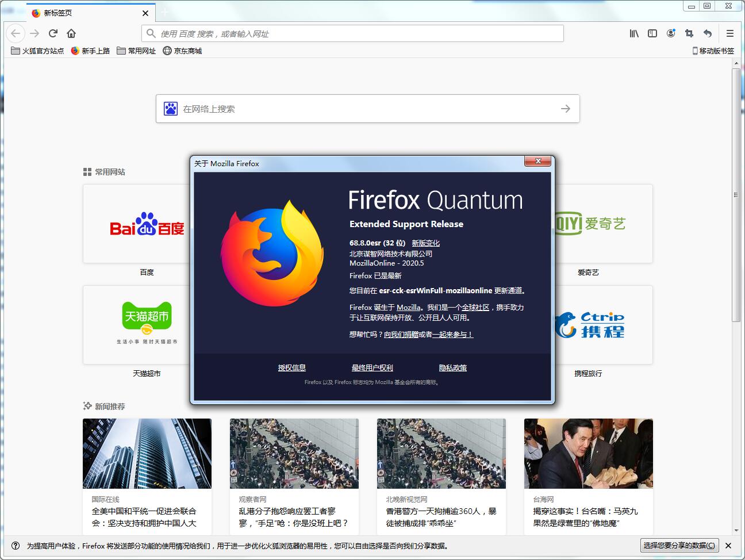This screenshot has height=560, width=745.
Task: Open 授权信息 licensing link
Action: pyautogui.click(x=292, y=368)
